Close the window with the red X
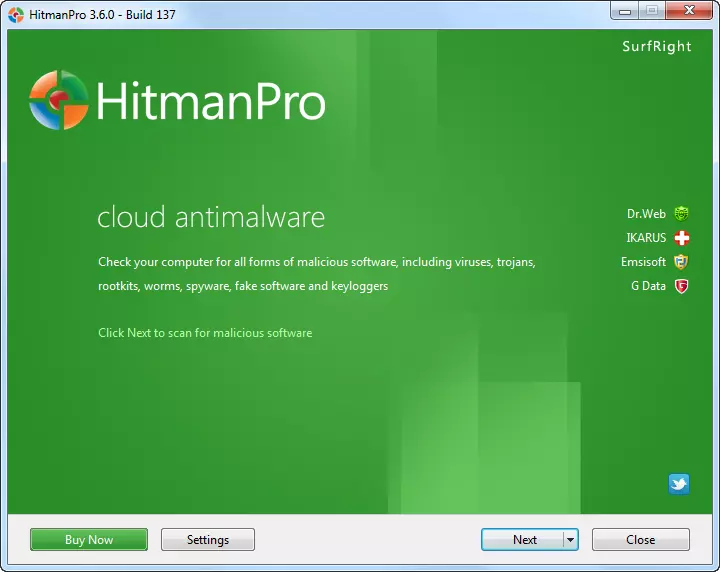720x572 pixels. coord(689,11)
